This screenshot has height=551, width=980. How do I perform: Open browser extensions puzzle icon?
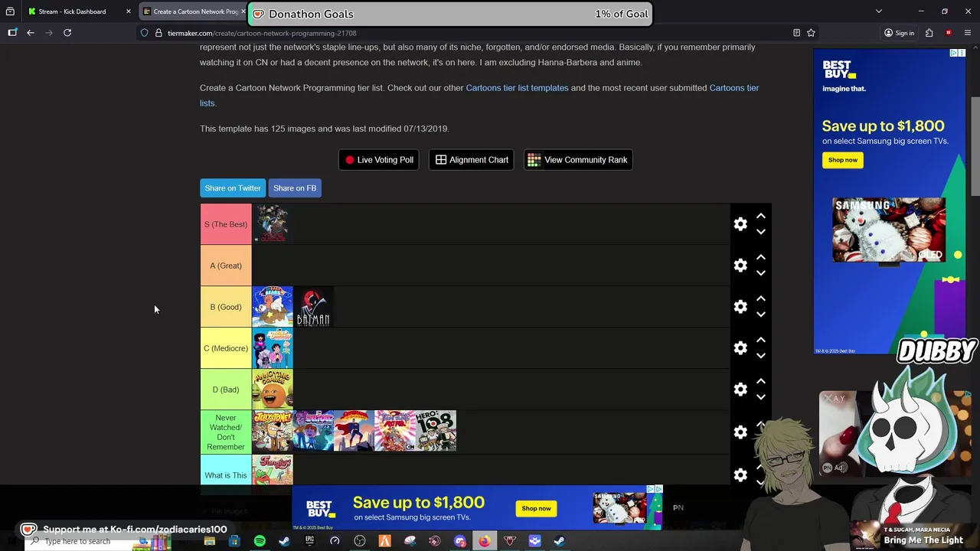click(x=929, y=33)
